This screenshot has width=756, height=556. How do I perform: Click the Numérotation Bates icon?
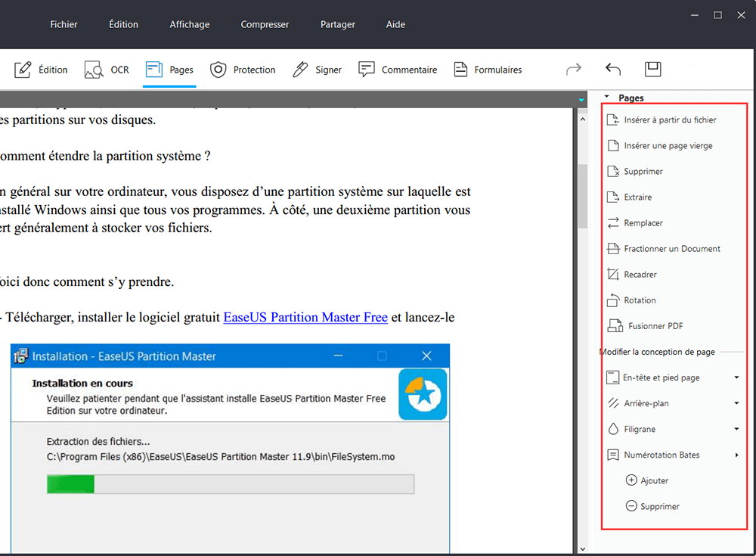[613, 455]
